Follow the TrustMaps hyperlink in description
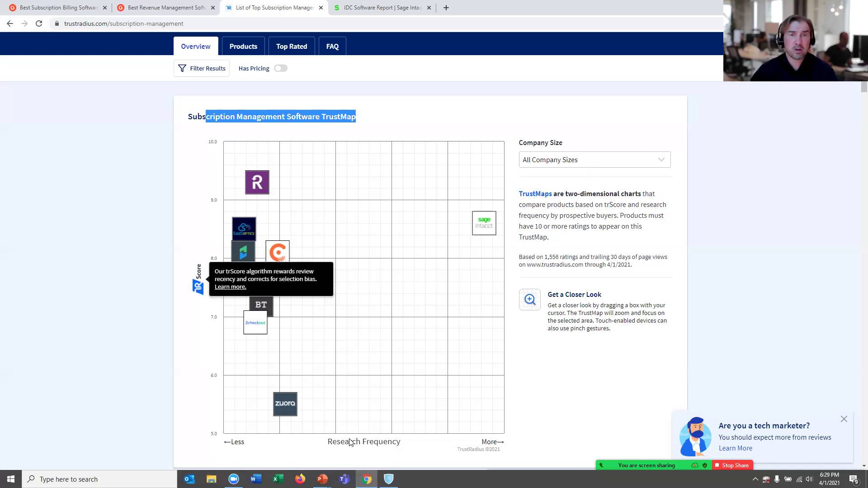 coord(535,193)
